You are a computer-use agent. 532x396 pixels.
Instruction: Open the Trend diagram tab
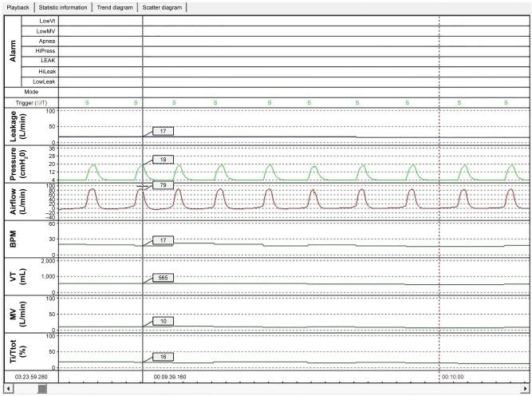coord(115,7)
